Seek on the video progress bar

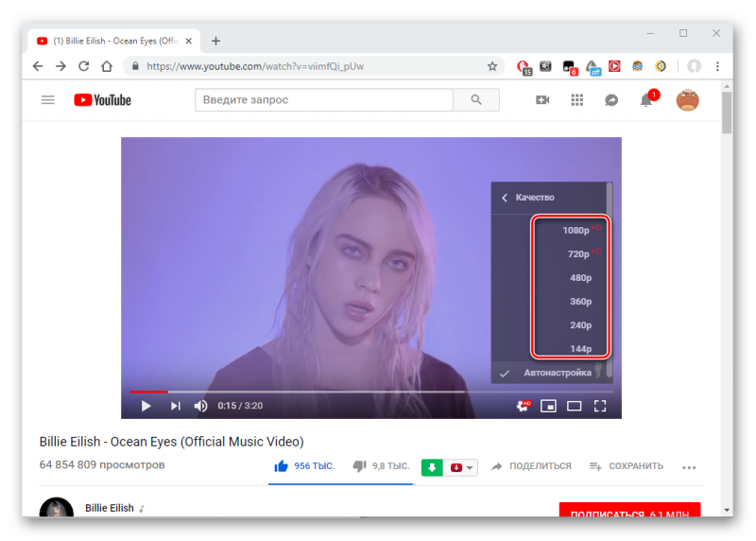click(x=370, y=392)
